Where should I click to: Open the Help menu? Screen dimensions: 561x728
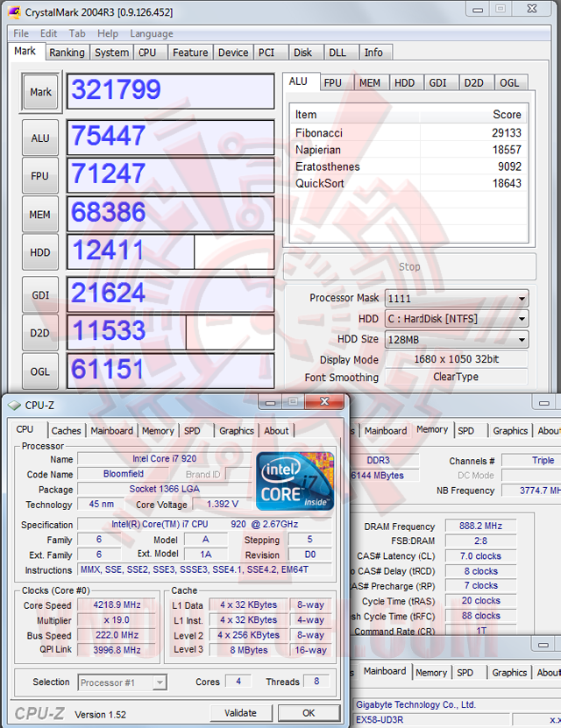coord(107,33)
